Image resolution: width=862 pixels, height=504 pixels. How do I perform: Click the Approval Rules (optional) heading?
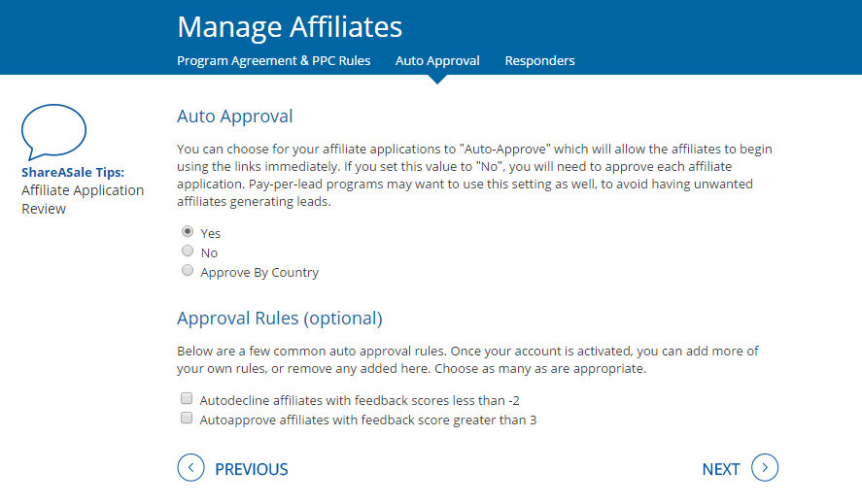pyautogui.click(x=280, y=319)
